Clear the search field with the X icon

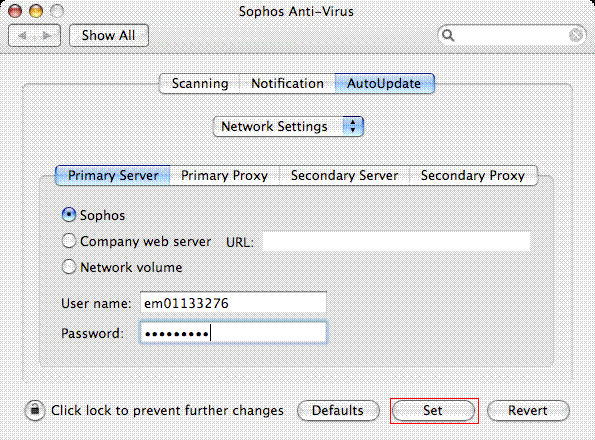(576, 35)
